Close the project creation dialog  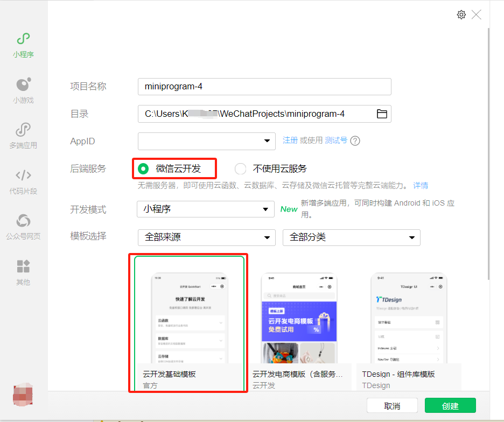coord(476,15)
